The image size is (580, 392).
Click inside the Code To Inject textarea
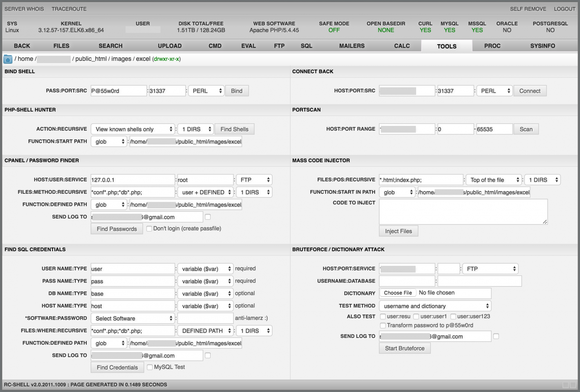coord(463,212)
